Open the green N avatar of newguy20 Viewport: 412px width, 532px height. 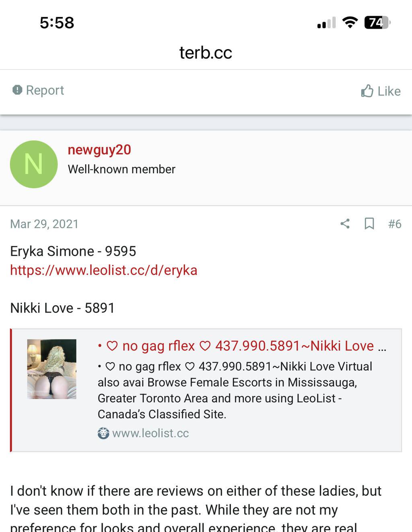click(x=34, y=164)
